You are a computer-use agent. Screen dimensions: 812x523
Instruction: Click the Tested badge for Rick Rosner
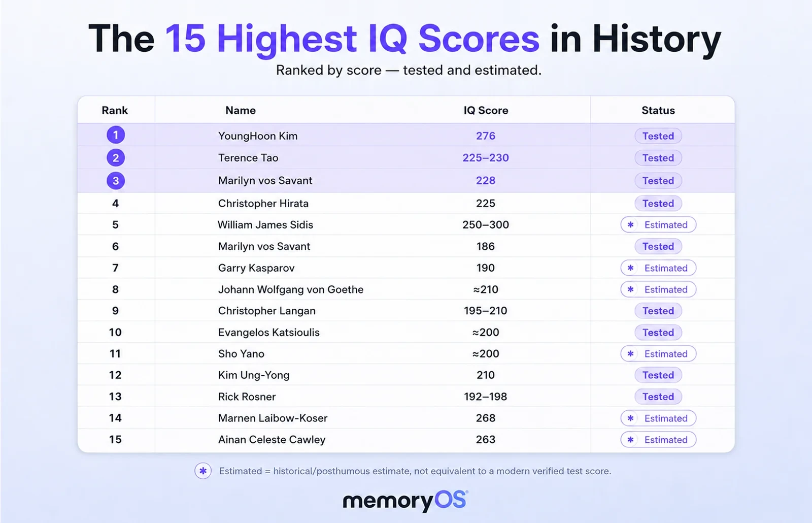(658, 397)
